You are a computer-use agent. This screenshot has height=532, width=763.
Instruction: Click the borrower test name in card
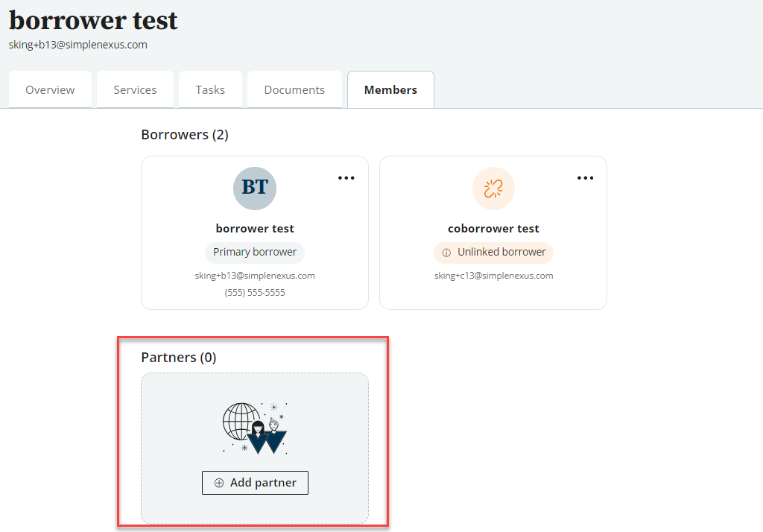click(255, 229)
